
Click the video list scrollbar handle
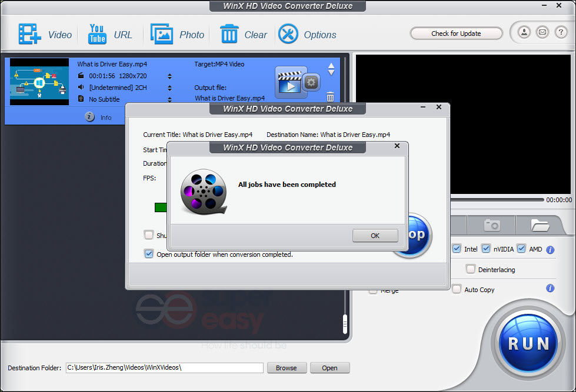tap(345, 324)
